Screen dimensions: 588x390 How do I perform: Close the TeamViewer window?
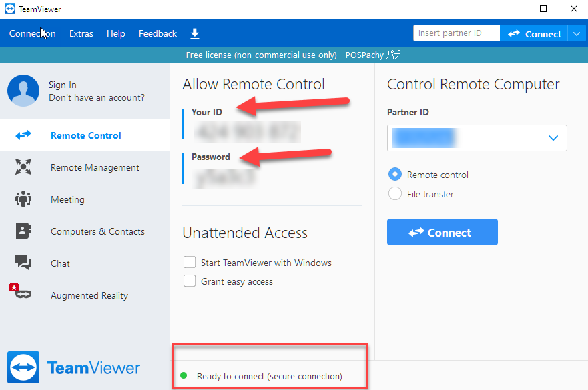(x=574, y=9)
